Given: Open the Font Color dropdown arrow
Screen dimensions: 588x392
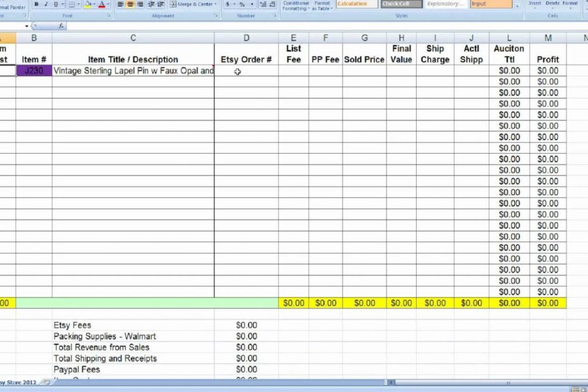Looking at the screenshot, I should coord(108,4).
